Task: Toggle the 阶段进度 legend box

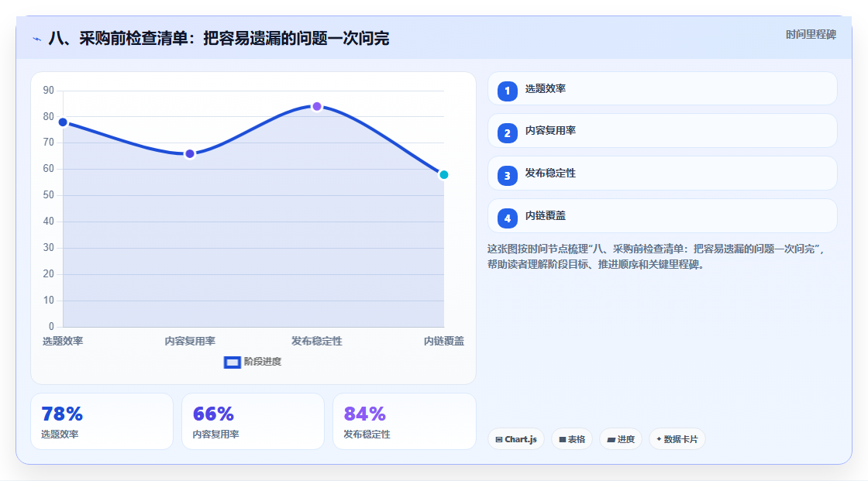Action: [232, 362]
